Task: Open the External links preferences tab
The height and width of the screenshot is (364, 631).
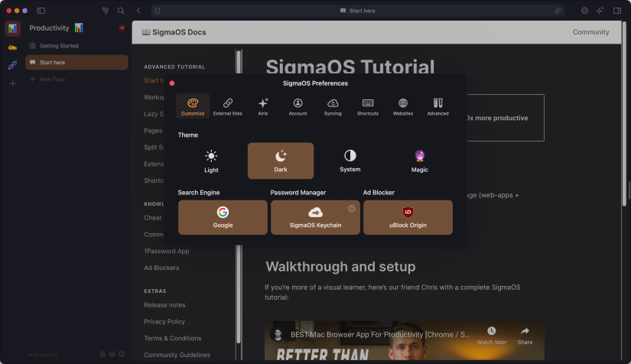Action: tap(228, 106)
